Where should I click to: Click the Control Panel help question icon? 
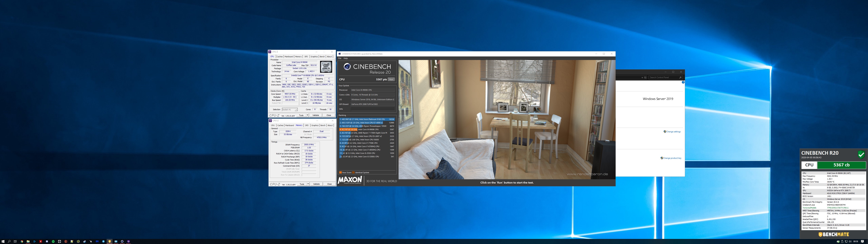(683, 82)
